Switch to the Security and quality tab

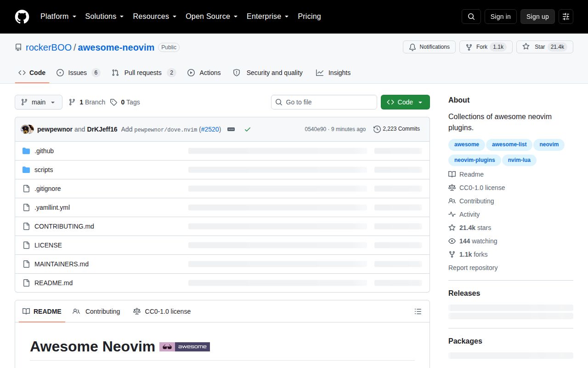268,73
